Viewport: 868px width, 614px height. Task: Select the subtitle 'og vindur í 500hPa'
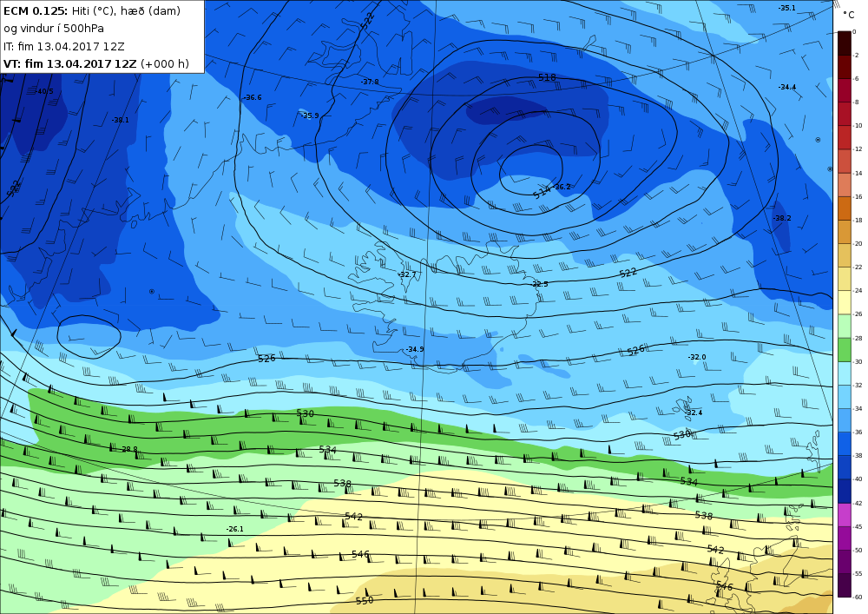tap(54, 29)
